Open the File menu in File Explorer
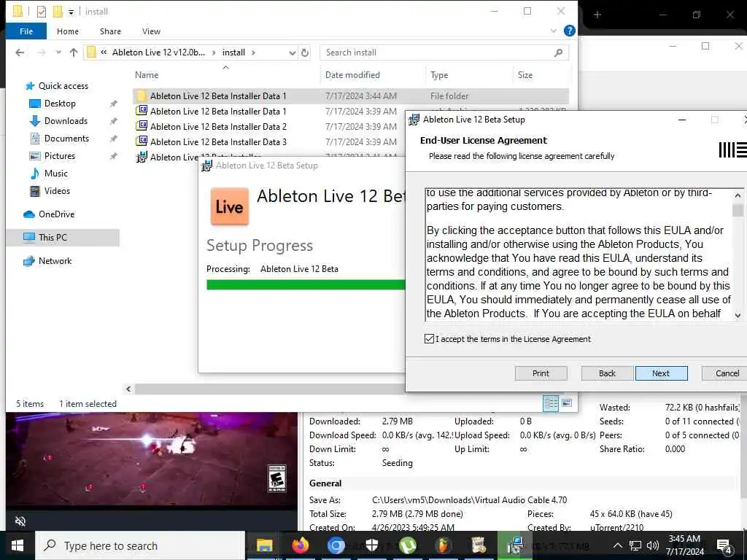The height and width of the screenshot is (560, 747). pos(26,31)
